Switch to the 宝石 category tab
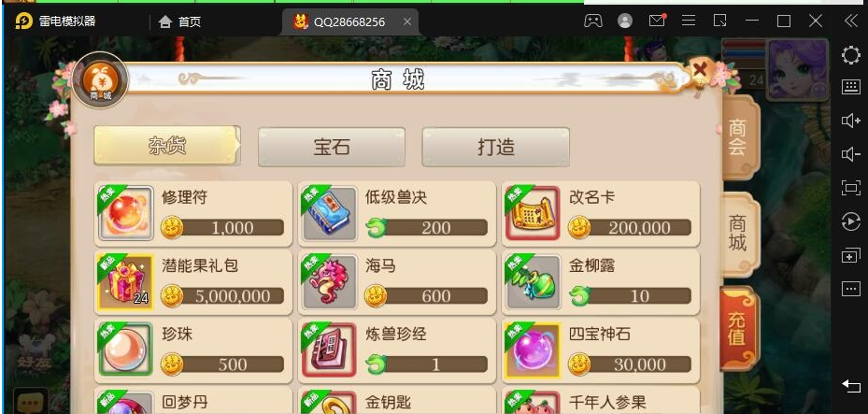Screen dimensions: 868x414 332,147
